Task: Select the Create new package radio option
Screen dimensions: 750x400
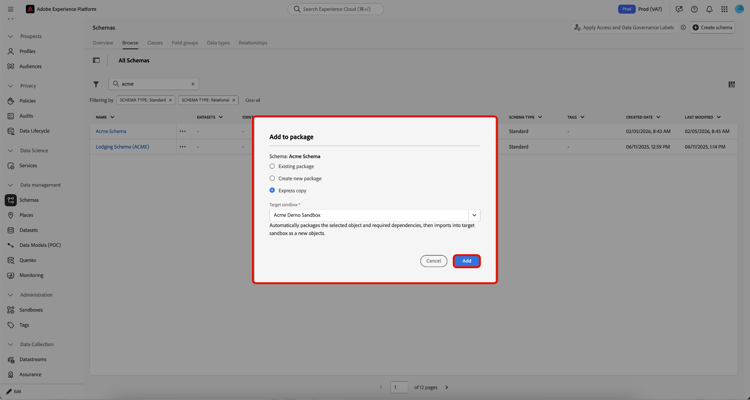Action: point(272,178)
